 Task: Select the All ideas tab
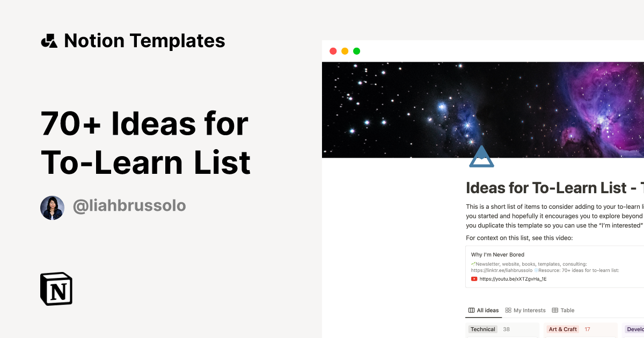[x=487, y=310]
